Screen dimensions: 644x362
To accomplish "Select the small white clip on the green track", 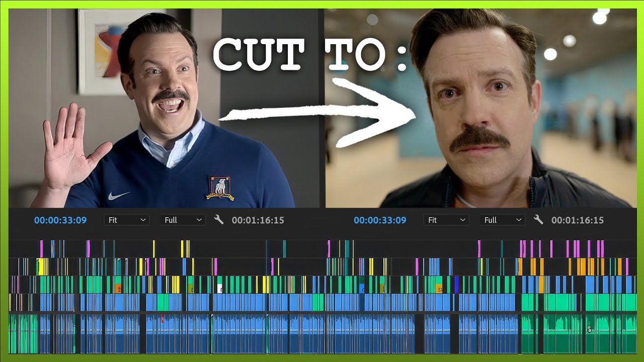I will [220, 289].
